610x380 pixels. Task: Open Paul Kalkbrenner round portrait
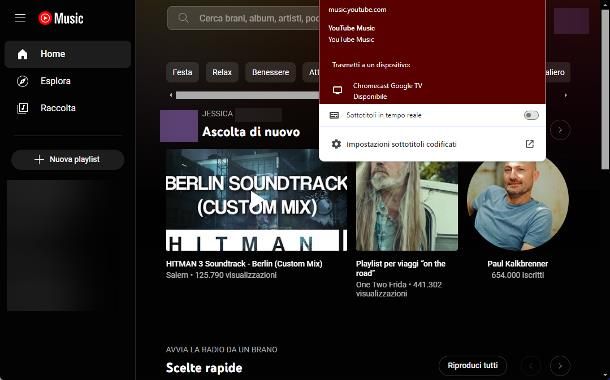click(x=517, y=205)
